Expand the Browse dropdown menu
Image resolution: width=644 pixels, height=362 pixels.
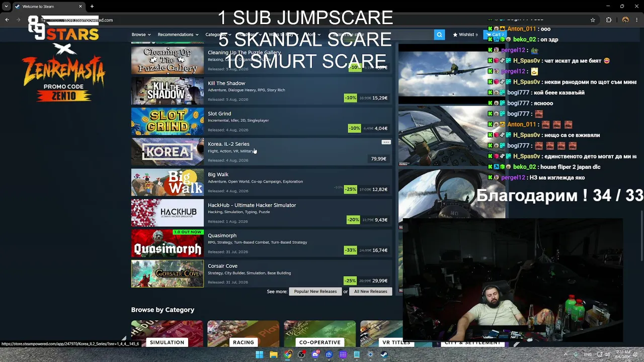[x=141, y=35]
